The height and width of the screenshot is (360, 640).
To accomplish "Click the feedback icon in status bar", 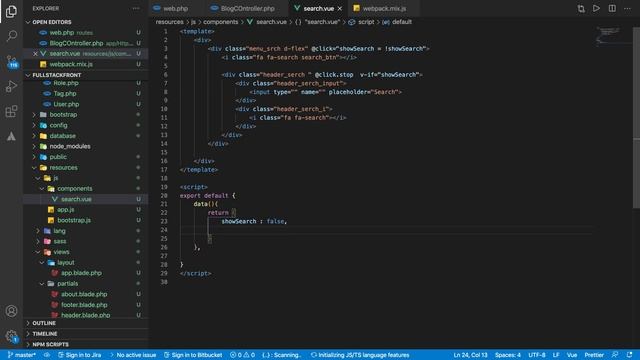I will 615,355.
